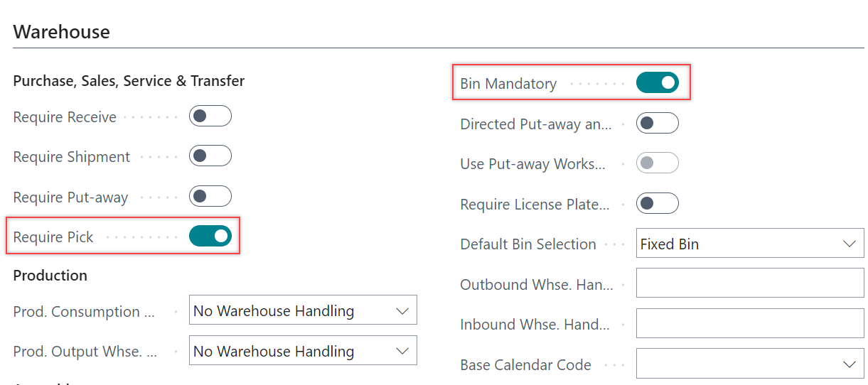Disable the Require Pick toggle
868x385 pixels.
click(210, 237)
